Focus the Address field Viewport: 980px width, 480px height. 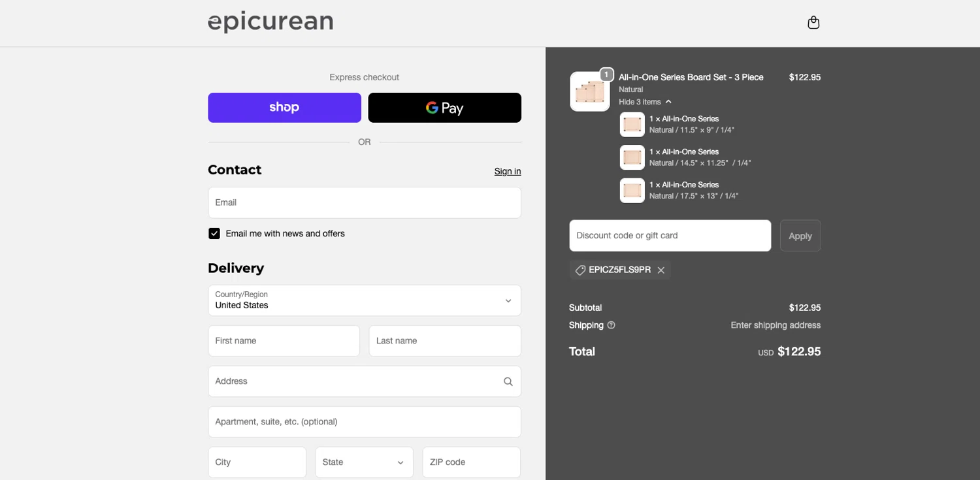click(x=365, y=381)
